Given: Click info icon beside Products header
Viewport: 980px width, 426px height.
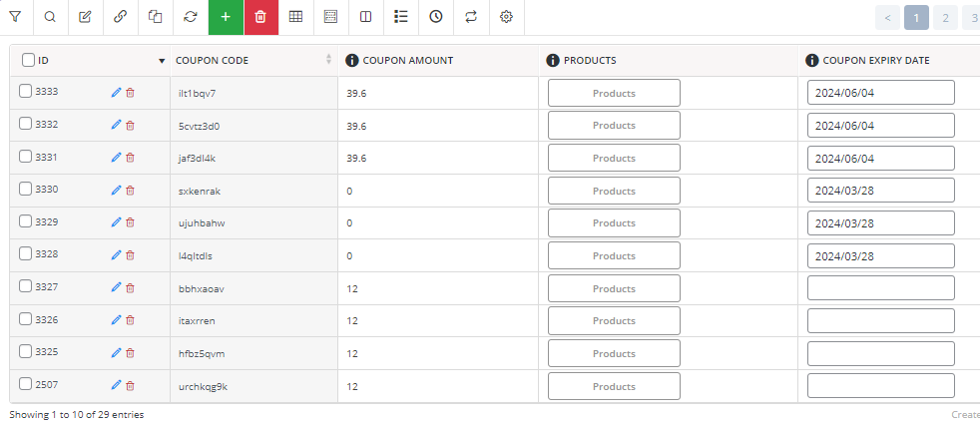Looking at the screenshot, I should click(x=553, y=61).
